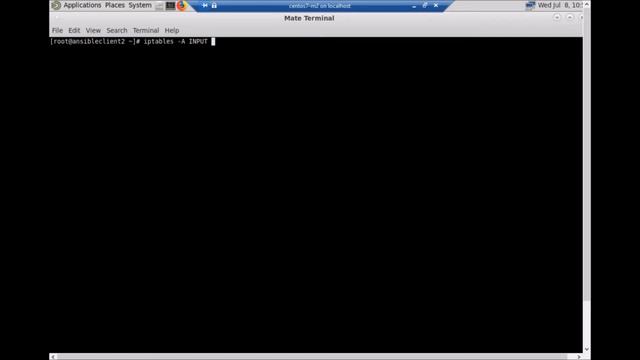Image resolution: width=640 pixels, height=360 pixels.
Task: Minimize the Mate Terminal window
Action: 557,17
